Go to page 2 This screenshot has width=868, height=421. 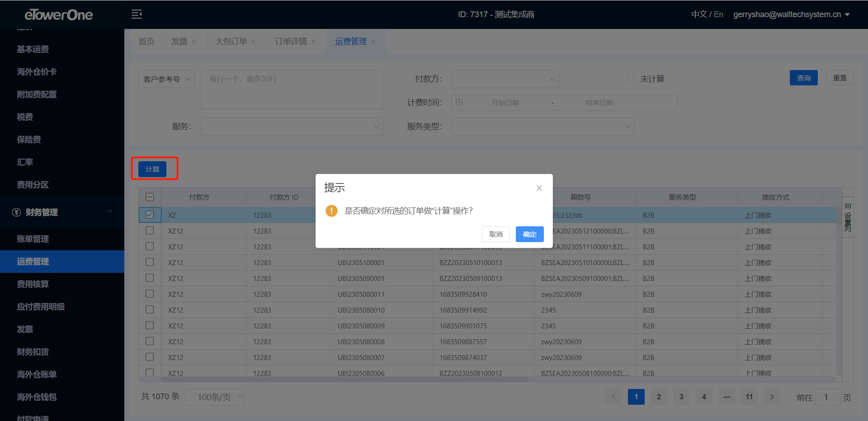[659, 397]
